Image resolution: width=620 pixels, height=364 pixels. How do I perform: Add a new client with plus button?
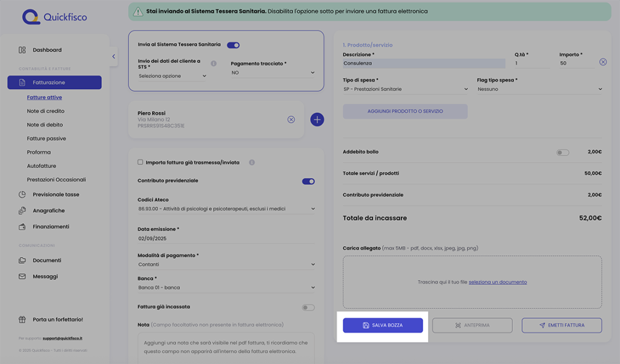coord(317,120)
